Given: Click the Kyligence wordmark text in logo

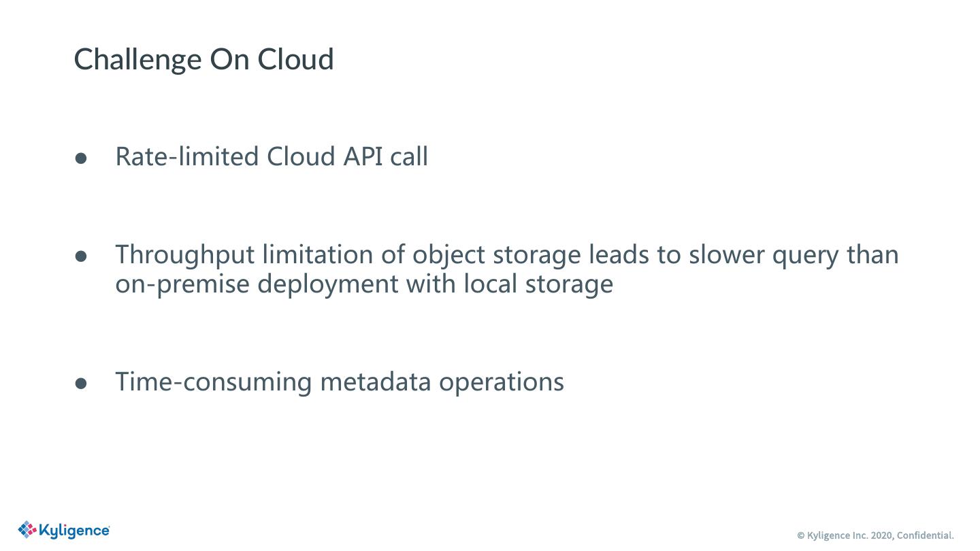Looking at the screenshot, I should pyautogui.click(x=74, y=531).
